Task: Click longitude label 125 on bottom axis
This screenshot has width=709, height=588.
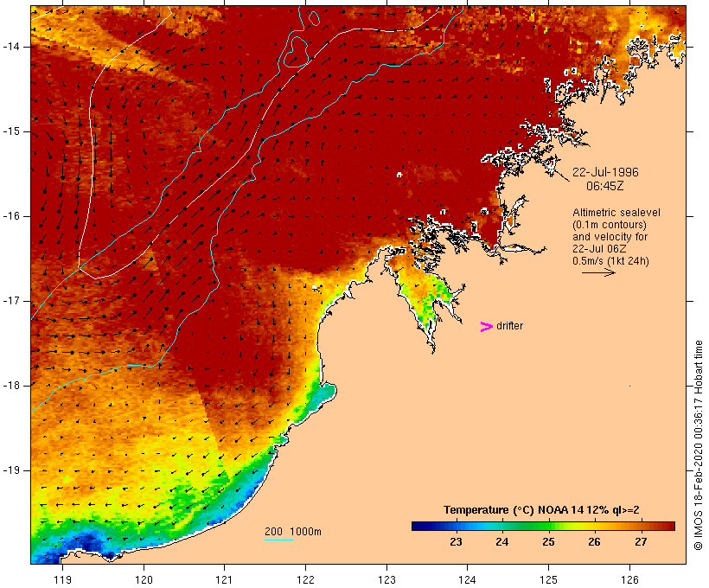Action: [548, 579]
